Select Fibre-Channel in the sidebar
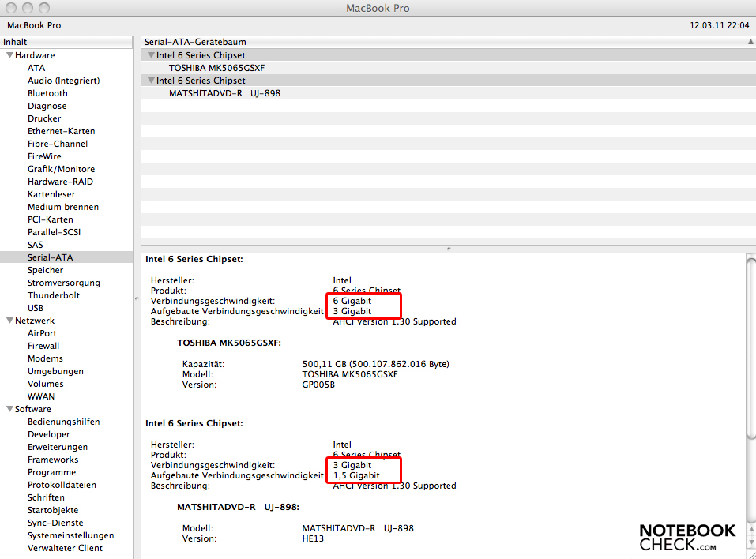This screenshot has height=559, width=756. click(x=58, y=144)
